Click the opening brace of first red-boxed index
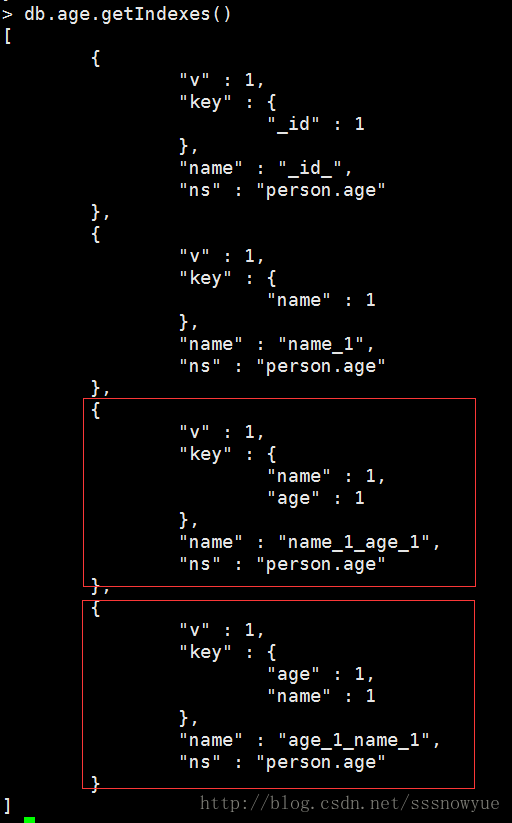This screenshot has width=512, height=823. pos(96,410)
